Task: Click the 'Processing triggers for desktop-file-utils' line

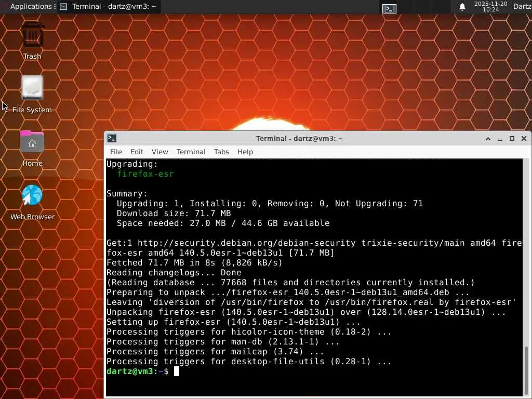Action: [x=249, y=362]
